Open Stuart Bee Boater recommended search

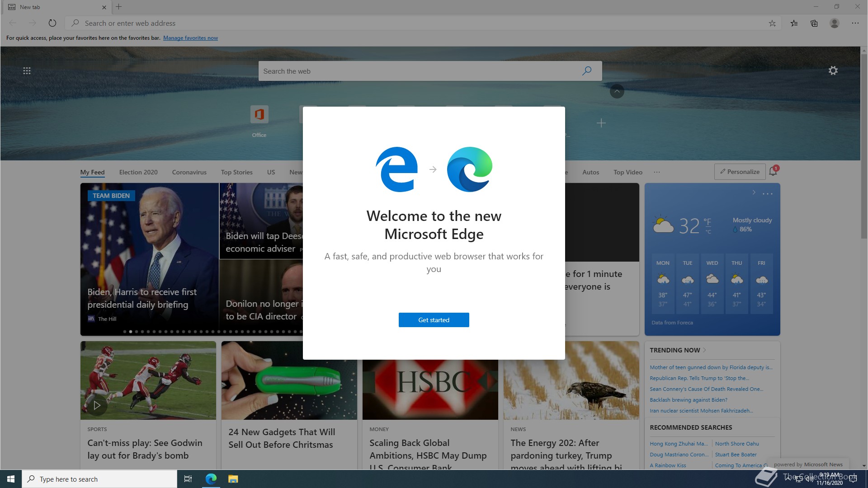coord(736,455)
